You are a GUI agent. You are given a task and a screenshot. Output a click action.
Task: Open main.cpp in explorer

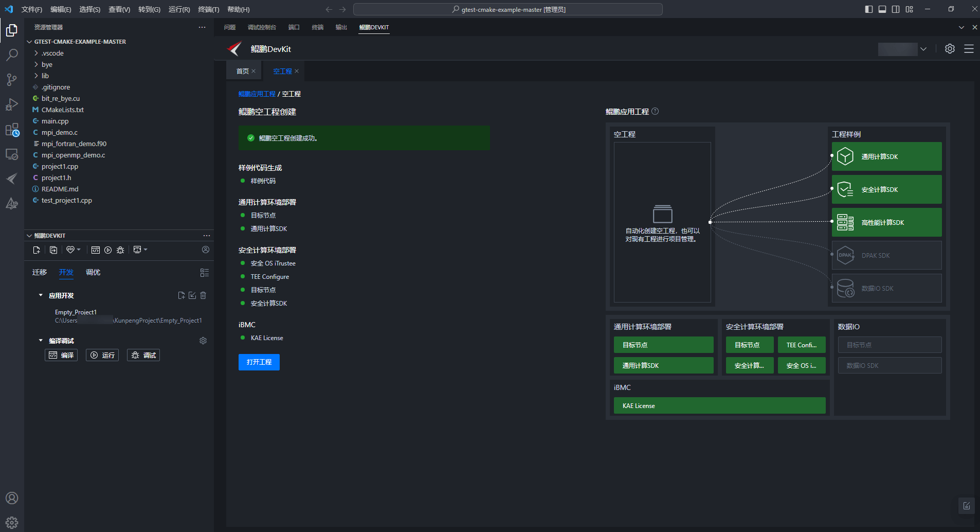(55, 121)
